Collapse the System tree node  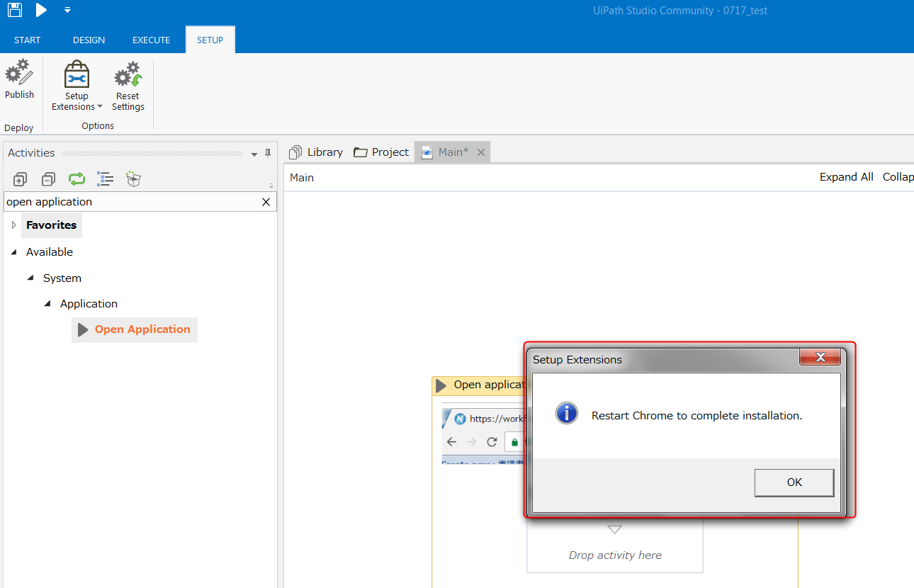tap(30, 278)
